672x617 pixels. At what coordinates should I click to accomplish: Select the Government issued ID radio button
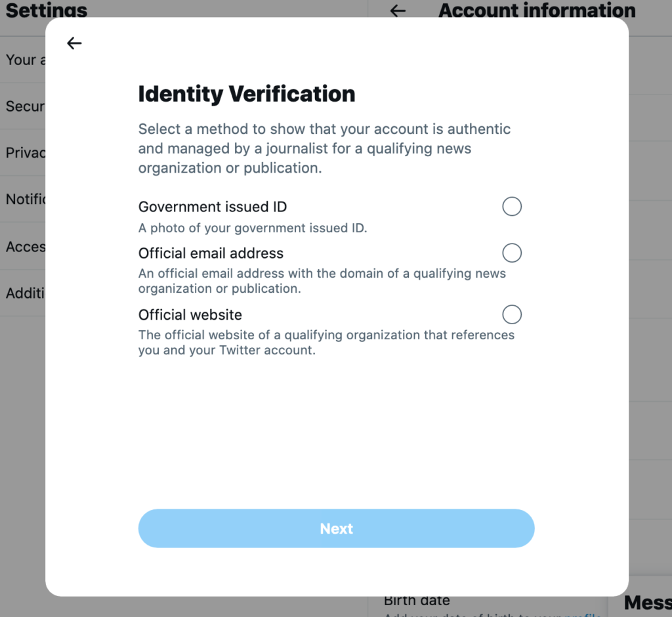512,207
